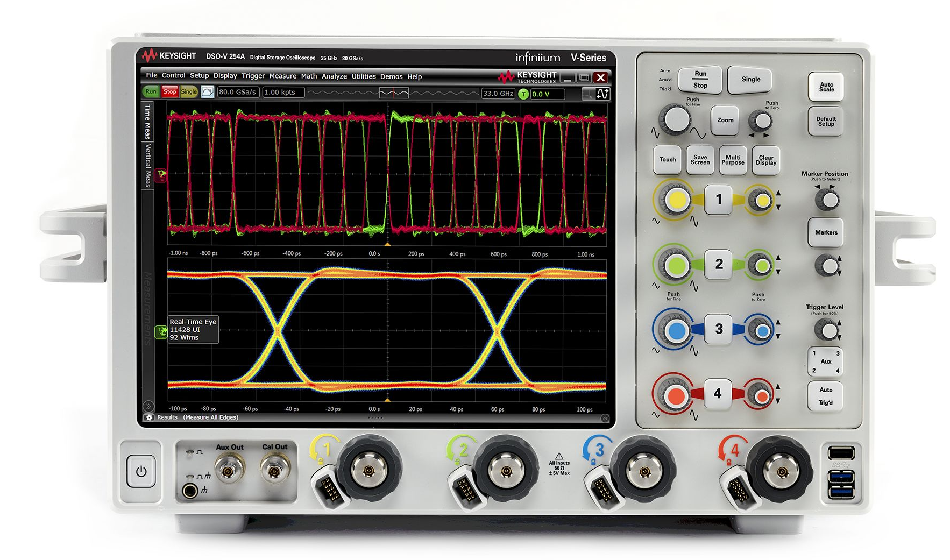This screenshot has width=950, height=560.
Task: Toggle channel 3 with the front-panel button
Action: coord(718,329)
